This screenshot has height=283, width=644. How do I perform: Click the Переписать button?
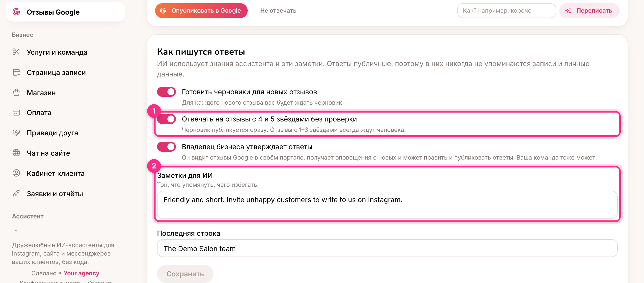tap(589, 10)
